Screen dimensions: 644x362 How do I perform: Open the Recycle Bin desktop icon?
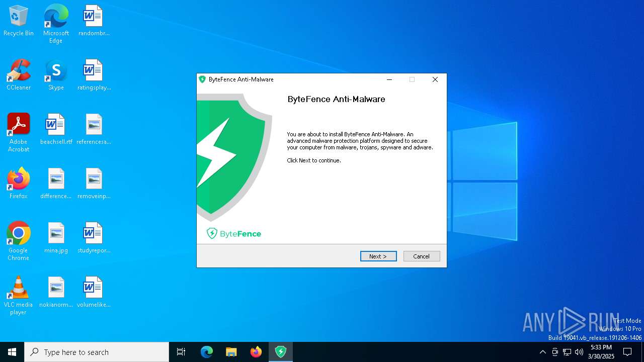(x=19, y=21)
